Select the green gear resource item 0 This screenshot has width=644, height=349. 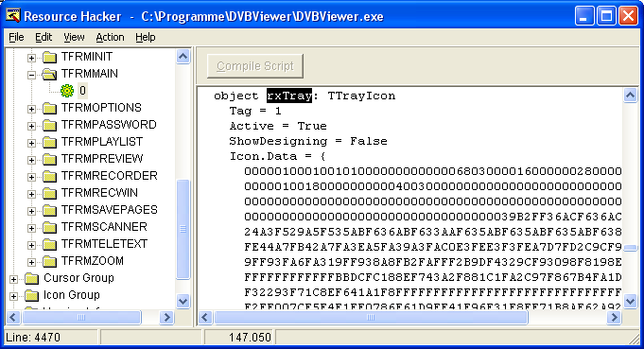coord(67,91)
